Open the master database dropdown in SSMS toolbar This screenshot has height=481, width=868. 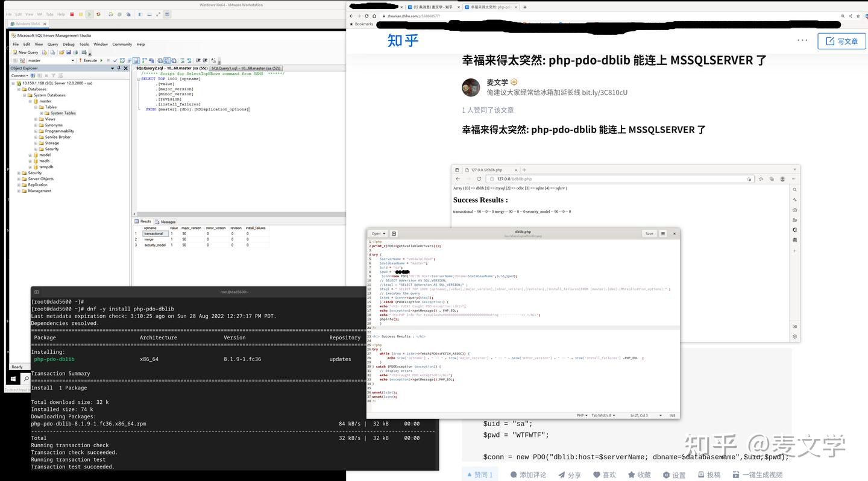tap(73, 60)
